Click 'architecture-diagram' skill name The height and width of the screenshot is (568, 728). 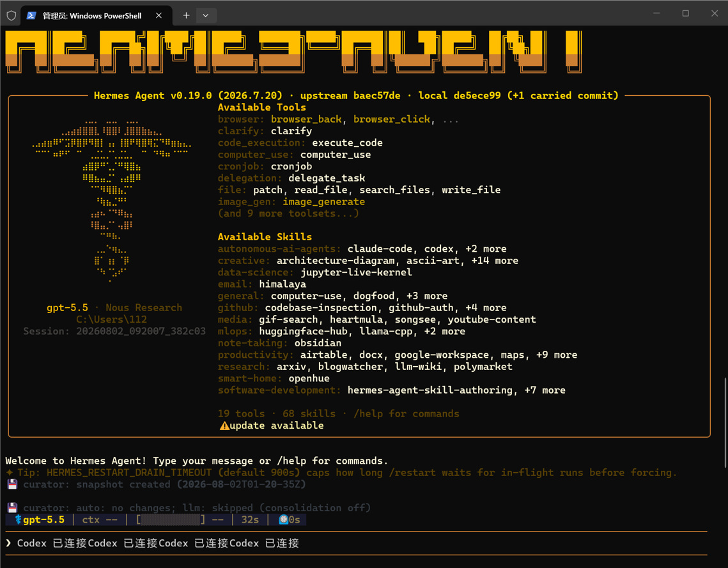[336, 261]
